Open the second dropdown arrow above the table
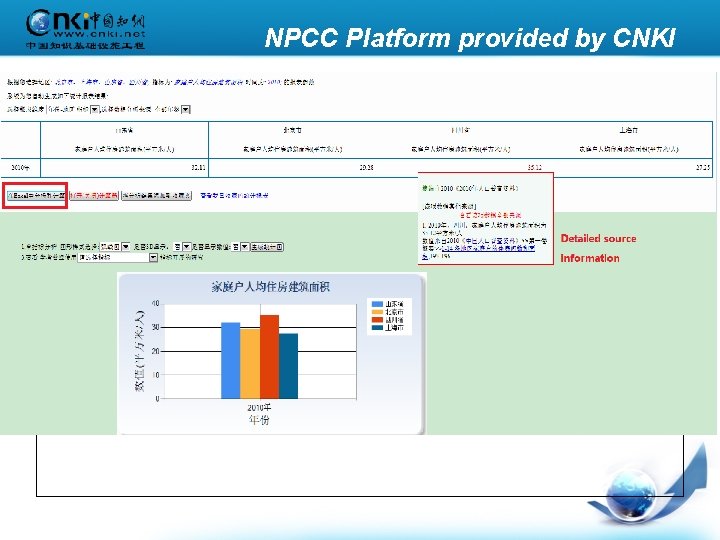The width and height of the screenshot is (720, 540). pos(186,109)
